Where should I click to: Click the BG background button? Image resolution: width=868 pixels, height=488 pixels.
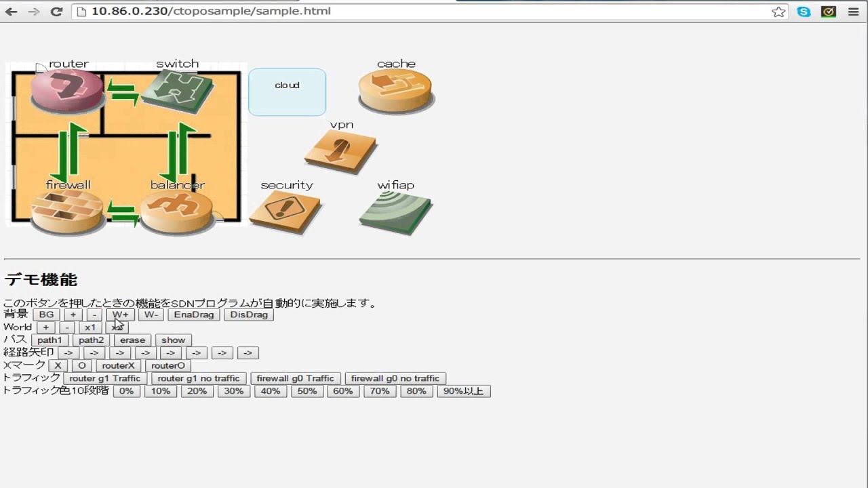[46, 314]
